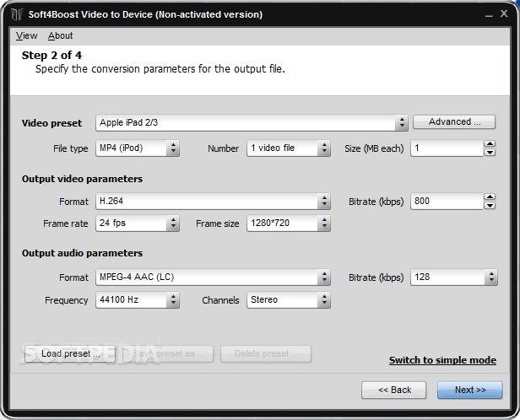Open the audio Format MPEG-4 AAC dropdown
The image size is (520, 420).
[213, 277]
